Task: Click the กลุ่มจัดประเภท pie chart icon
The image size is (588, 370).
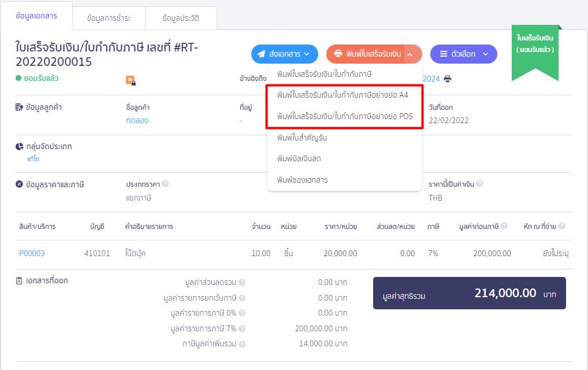Action: (x=19, y=146)
